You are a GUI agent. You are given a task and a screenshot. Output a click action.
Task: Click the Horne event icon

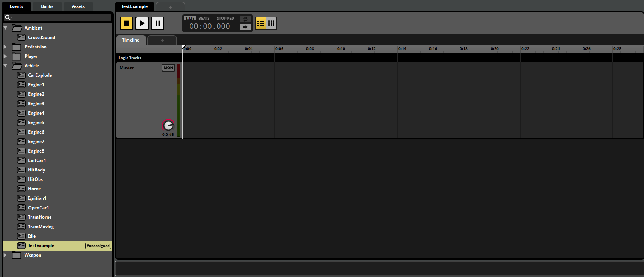tap(22, 189)
